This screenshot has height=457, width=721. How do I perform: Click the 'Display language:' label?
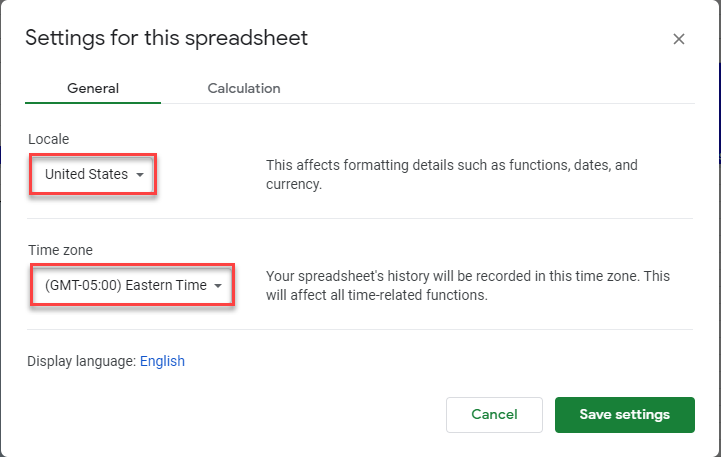point(81,361)
